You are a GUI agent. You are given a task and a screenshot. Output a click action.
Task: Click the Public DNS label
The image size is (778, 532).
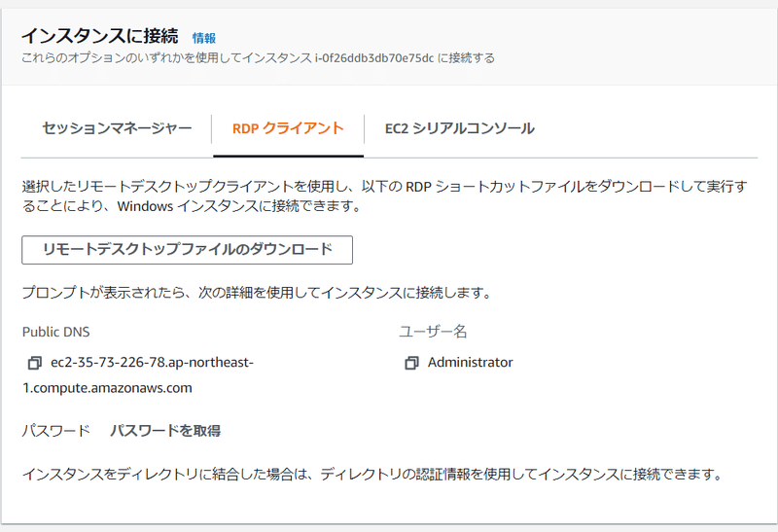56,332
